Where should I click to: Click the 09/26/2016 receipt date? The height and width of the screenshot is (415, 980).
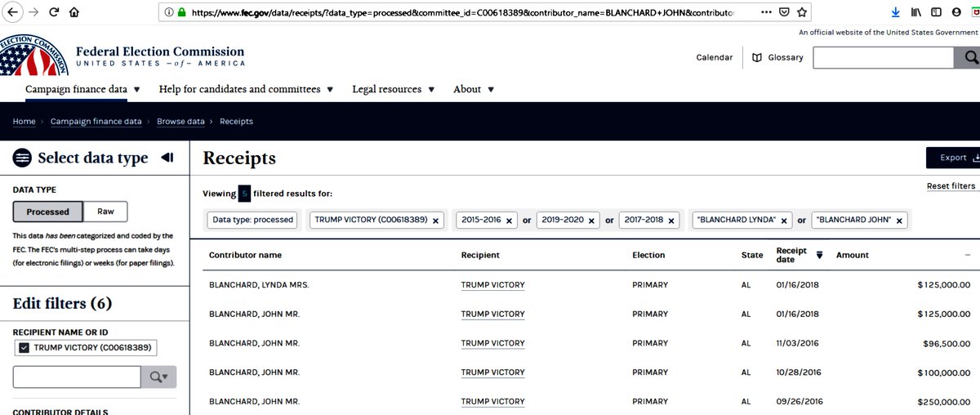(x=800, y=401)
